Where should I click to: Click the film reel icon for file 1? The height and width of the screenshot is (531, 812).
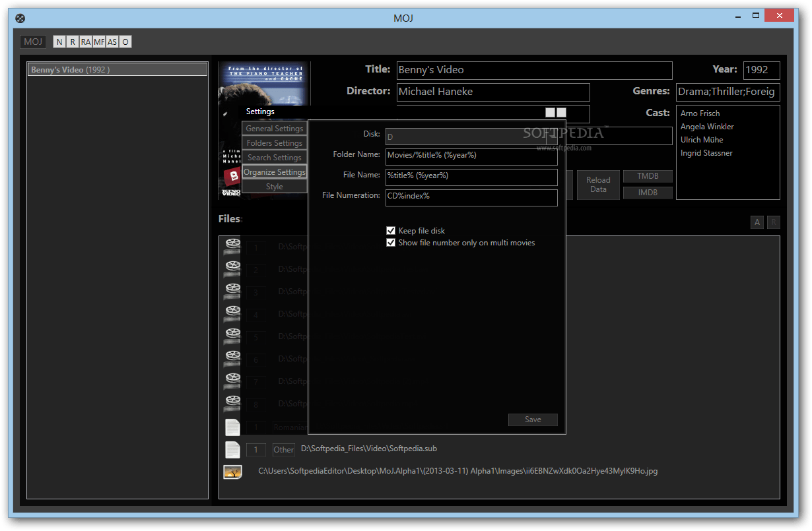pos(232,247)
